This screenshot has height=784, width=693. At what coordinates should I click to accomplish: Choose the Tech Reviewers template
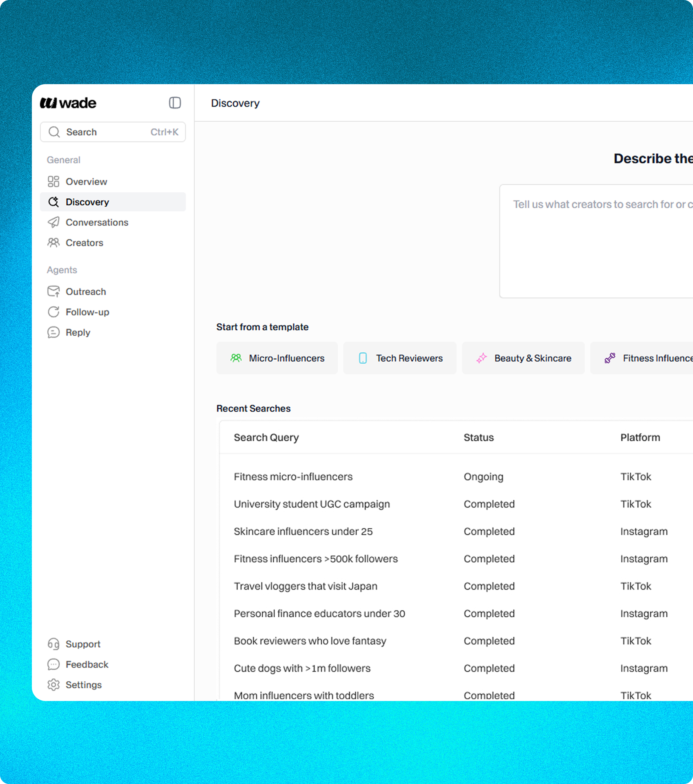pyautogui.click(x=399, y=358)
